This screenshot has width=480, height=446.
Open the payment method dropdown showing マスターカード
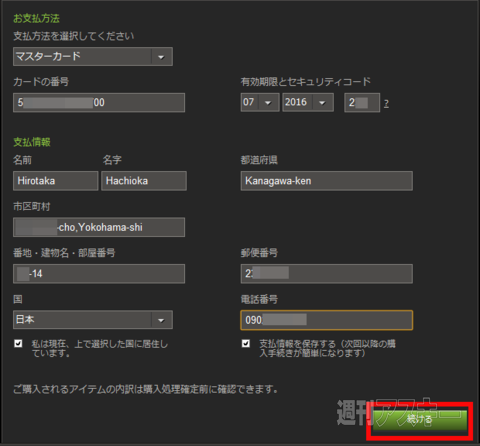93,56
